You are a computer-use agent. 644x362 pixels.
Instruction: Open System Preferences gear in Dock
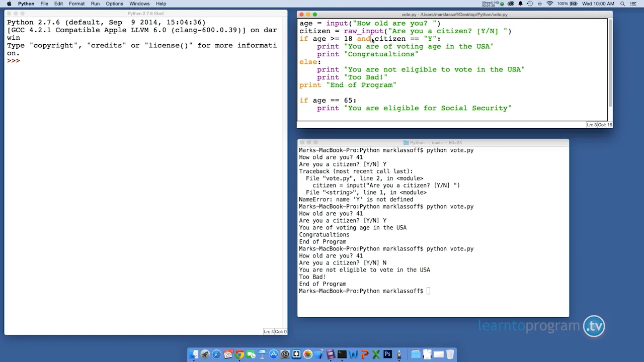(285, 354)
